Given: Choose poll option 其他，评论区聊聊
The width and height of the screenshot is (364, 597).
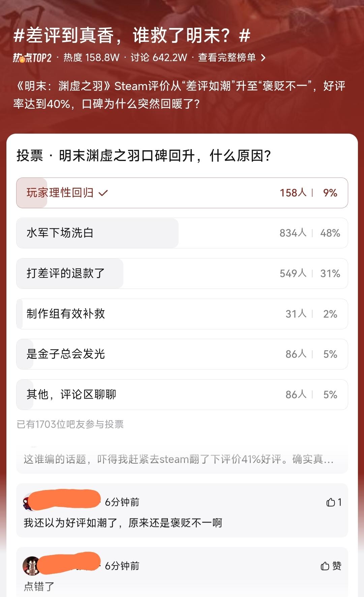Looking at the screenshot, I should click(x=182, y=395).
